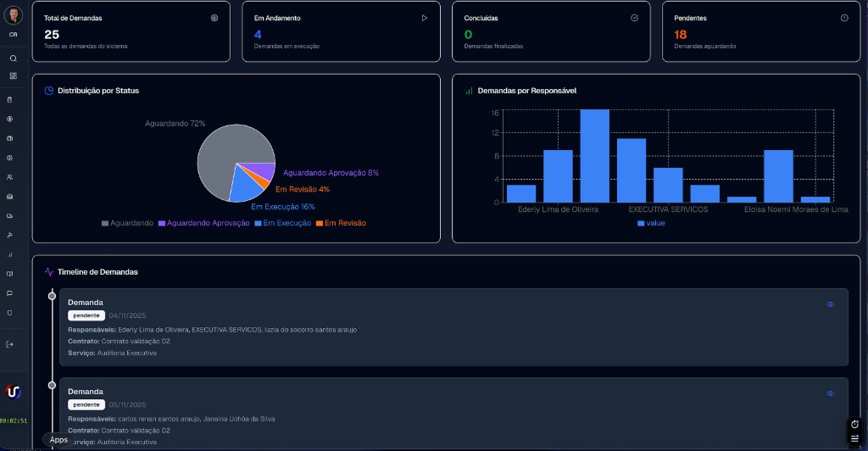
Task: Click the tallest bar in Demandas por Responsável
Action: pos(594,156)
